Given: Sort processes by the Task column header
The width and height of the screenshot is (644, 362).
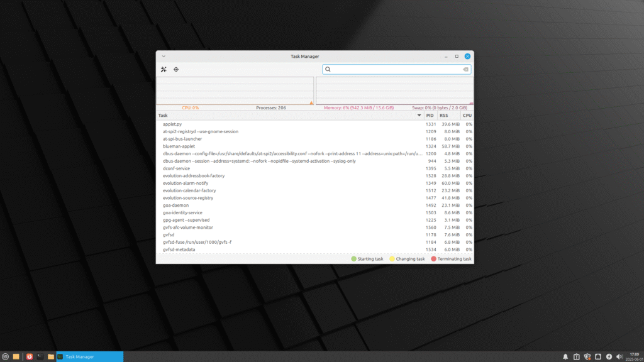Looking at the screenshot, I should 290,116.
